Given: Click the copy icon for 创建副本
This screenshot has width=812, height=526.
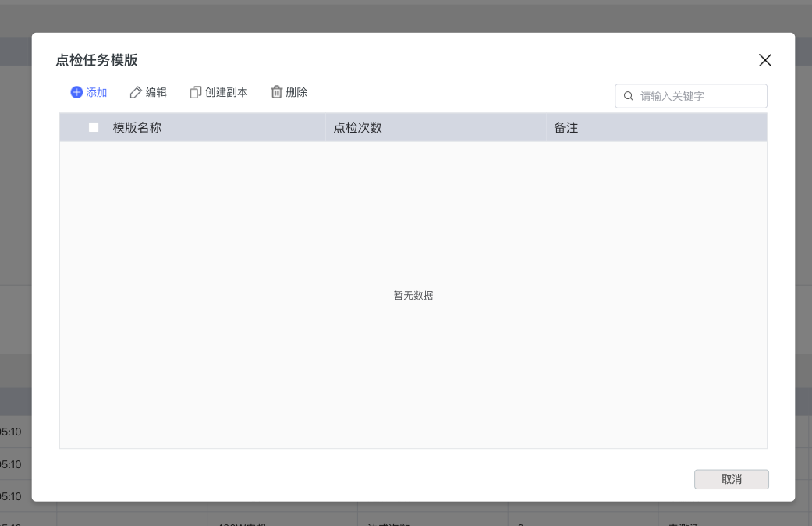Looking at the screenshot, I should 195,92.
